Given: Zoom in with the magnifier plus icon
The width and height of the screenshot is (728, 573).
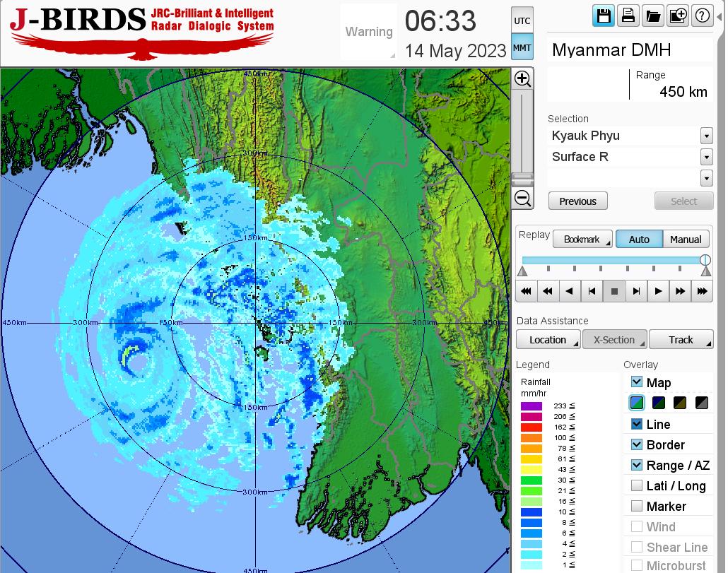Looking at the screenshot, I should point(522,78).
